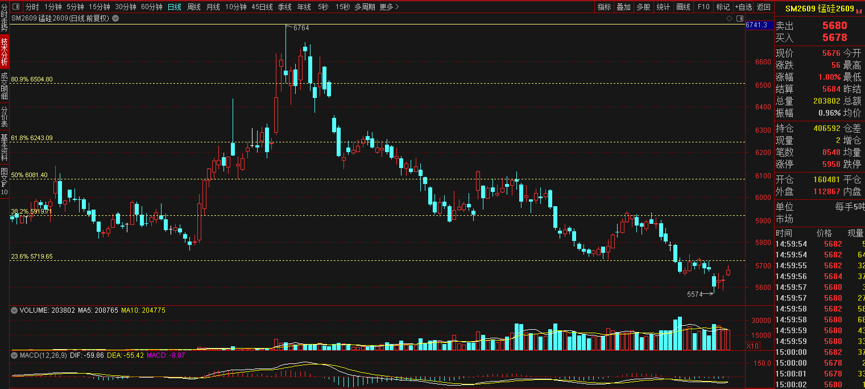Add to watchlist with +自选
This screenshot has width=865, height=389.
coord(743,7)
